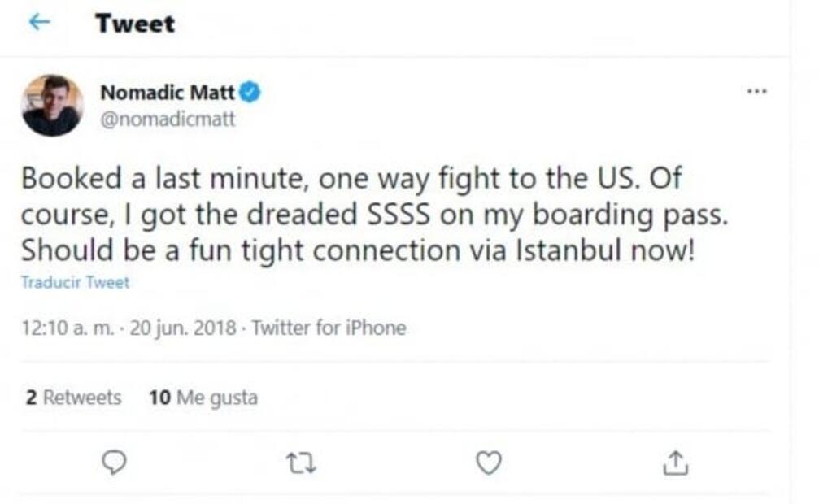Screen dimensions: 819x504
Task: Open Nomadic Matt's profile picture
Action: 52,106
